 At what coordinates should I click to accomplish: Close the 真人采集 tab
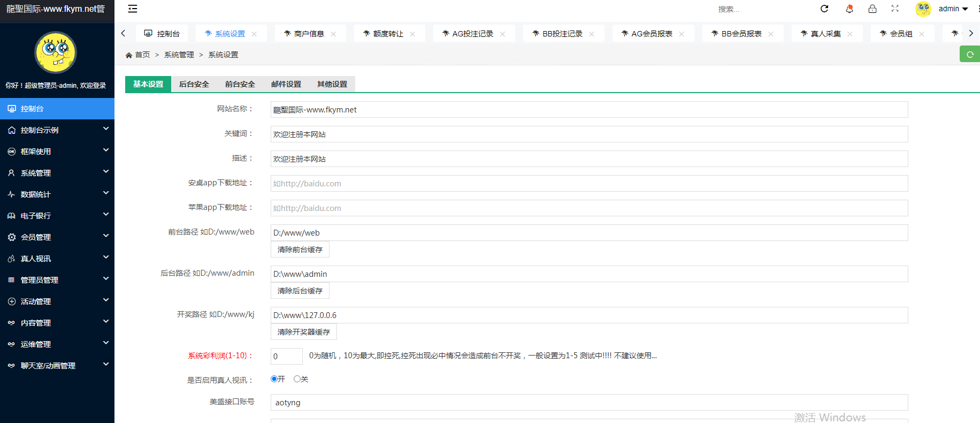click(x=850, y=34)
